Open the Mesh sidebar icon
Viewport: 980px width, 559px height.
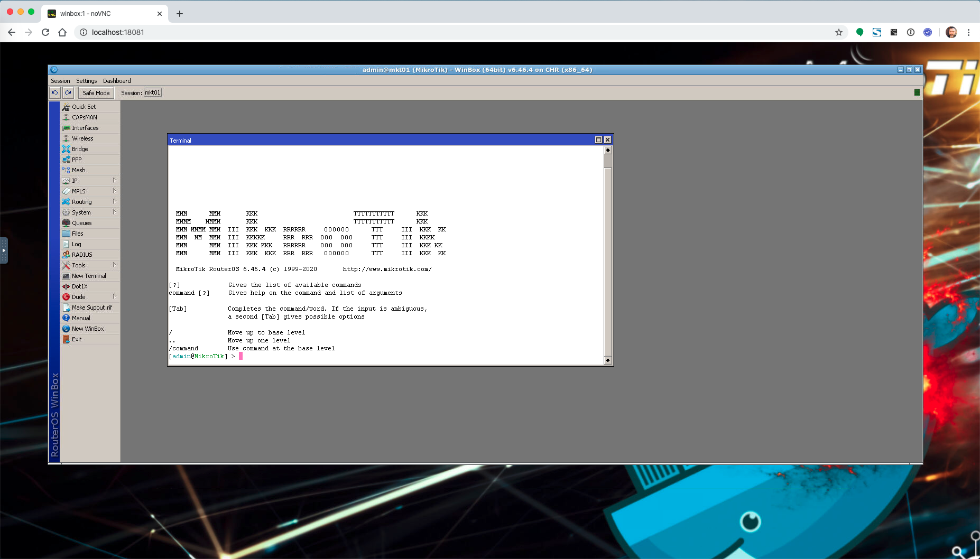[66, 170]
